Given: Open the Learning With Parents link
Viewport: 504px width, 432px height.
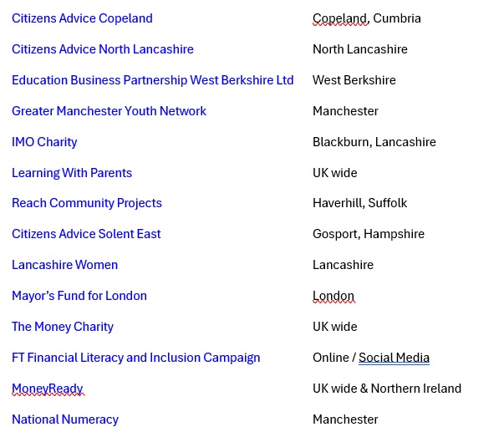Looking at the screenshot, I should click(72, 173).
